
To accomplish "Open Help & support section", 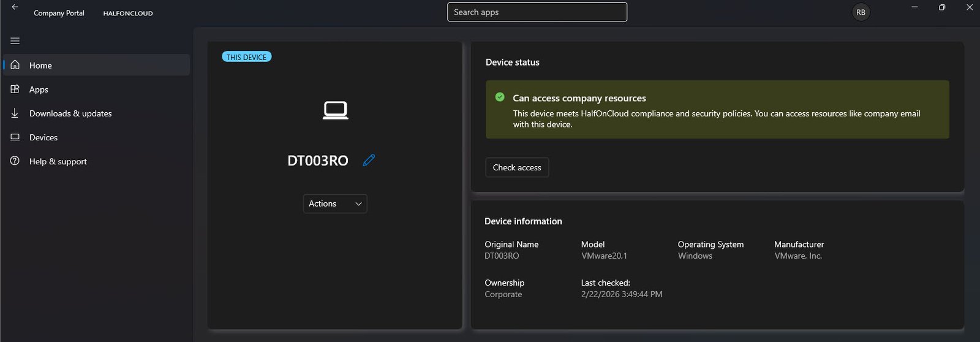I will [x=58, y=161].
